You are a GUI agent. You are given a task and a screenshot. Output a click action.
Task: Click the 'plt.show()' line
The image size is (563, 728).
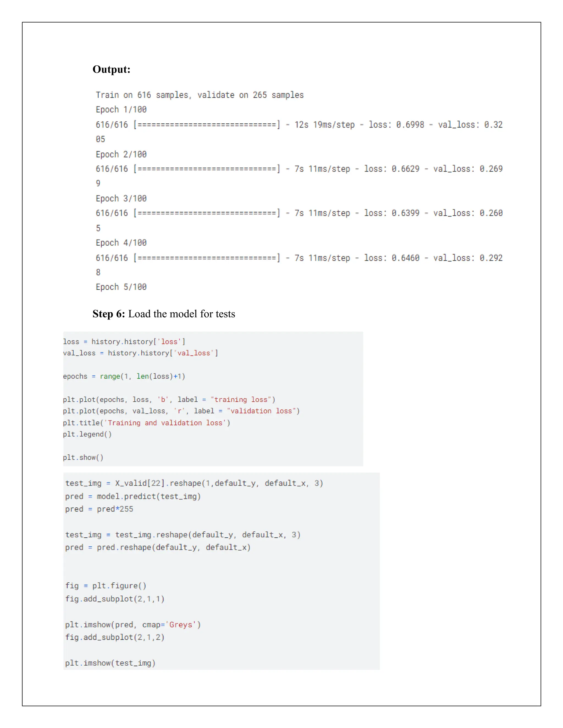[83, 458]
